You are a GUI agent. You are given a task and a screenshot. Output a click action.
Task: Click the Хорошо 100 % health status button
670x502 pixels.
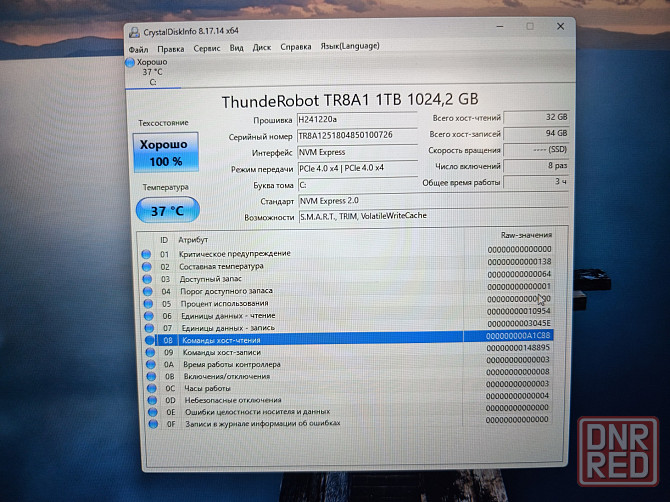point(166,152)
